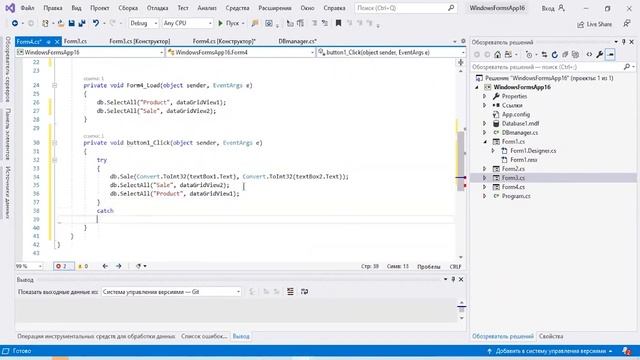
Task: Open the Debug configuration dropdown
Action: coord(143,23)
